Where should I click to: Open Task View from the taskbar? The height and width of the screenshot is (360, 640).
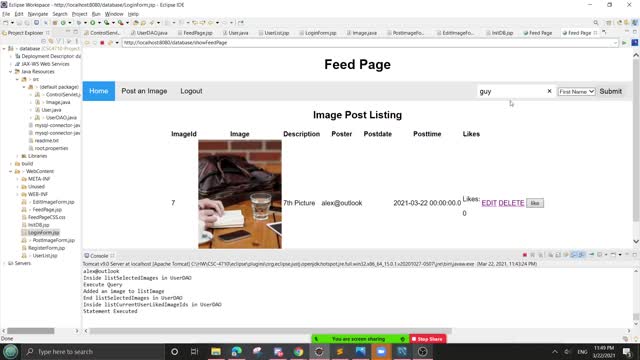tap(194, 351)
